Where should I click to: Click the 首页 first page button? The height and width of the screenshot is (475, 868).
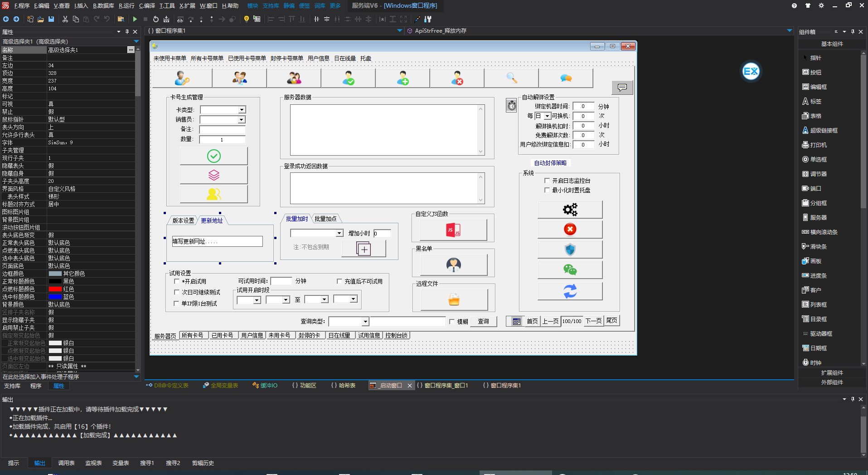[532, 321]
